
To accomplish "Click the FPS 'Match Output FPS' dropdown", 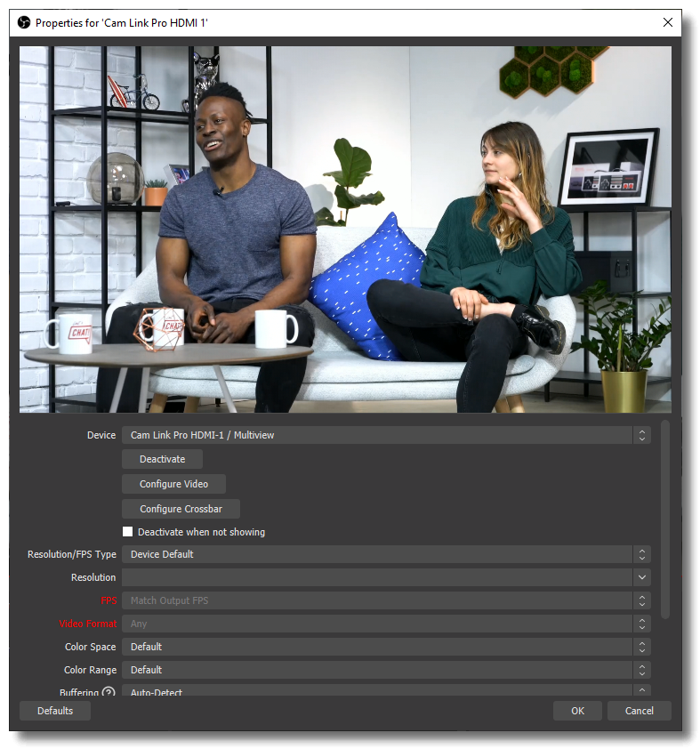I will point(386,600).
